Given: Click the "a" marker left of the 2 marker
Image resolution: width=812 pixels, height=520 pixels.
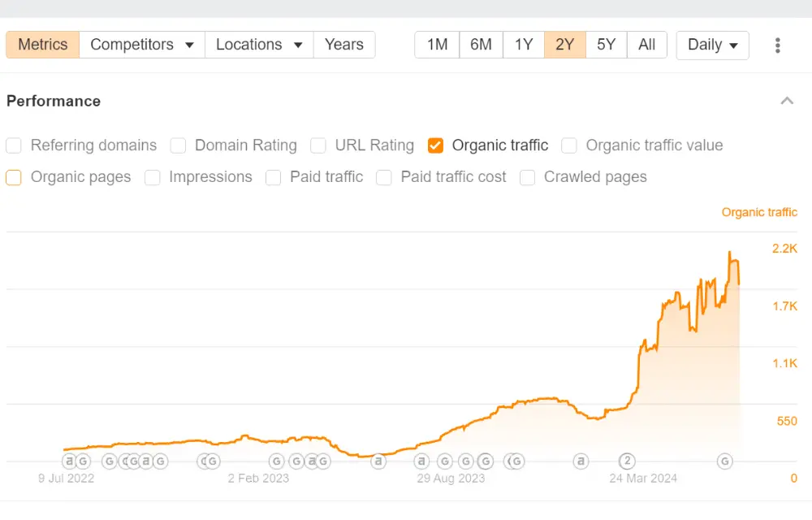Looking at the screenshot, I should (x=581, y=461).
